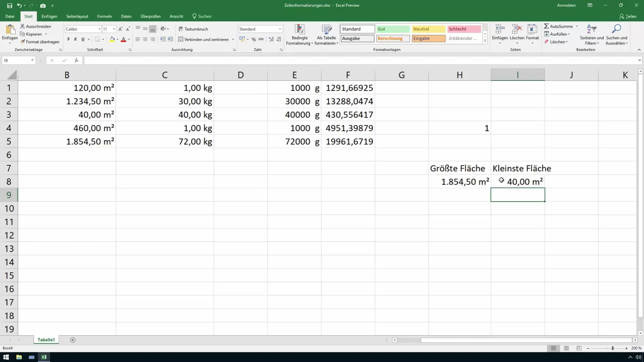Image resolution: width=644 pixels, height=362 pixels.
Task: Switch to the Seitenlayout tab
Action: (77, 16)
